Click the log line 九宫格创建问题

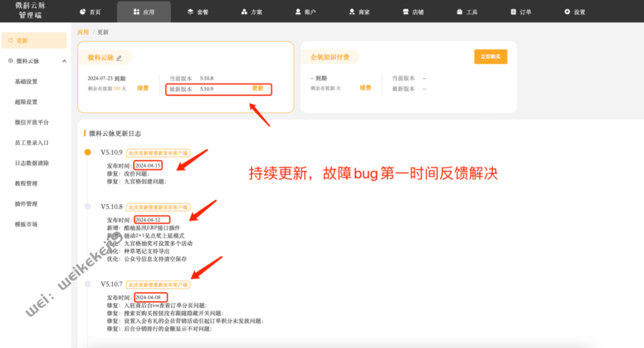[x=145, y=182]
